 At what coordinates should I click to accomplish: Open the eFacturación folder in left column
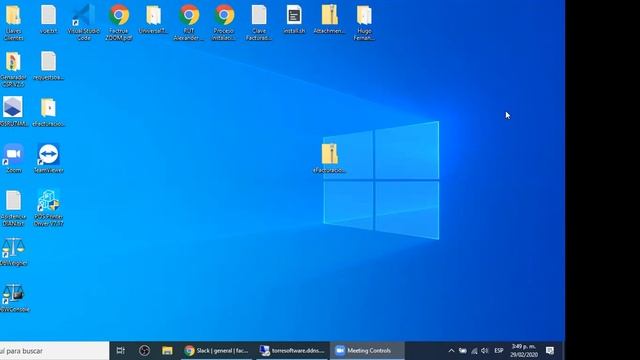click(x=48, y=112)
